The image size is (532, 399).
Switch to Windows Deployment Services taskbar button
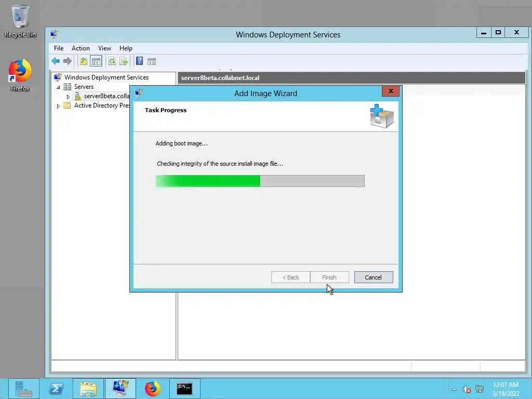tap(121, 389)
